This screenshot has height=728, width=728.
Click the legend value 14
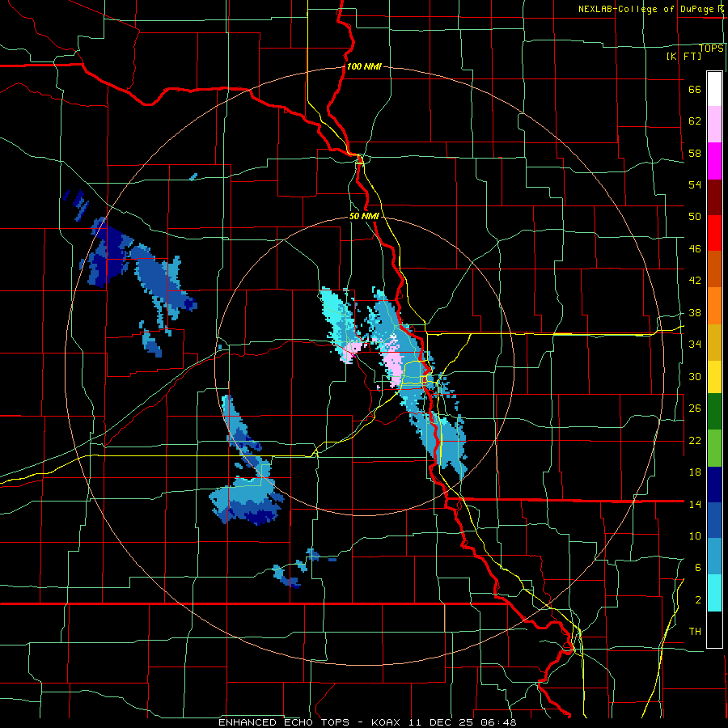[695, 504]
